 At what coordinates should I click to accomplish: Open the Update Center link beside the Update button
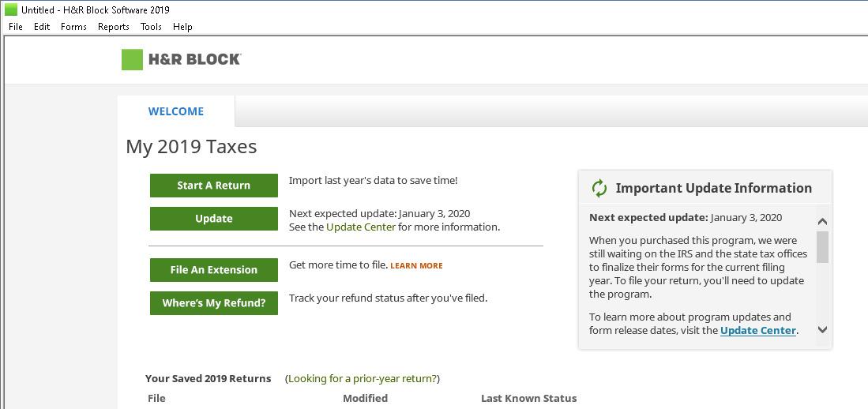click(361, 227)
